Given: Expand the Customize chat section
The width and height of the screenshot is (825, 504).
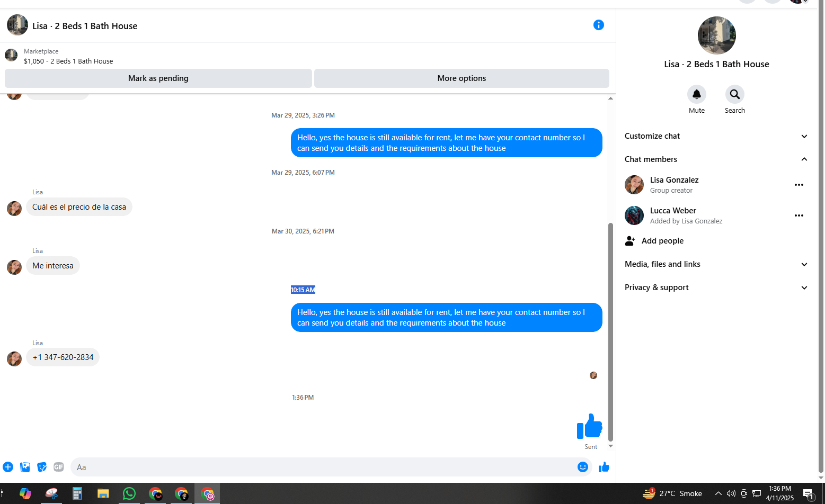Looking at the screenshot, I should tap(716, 136).
